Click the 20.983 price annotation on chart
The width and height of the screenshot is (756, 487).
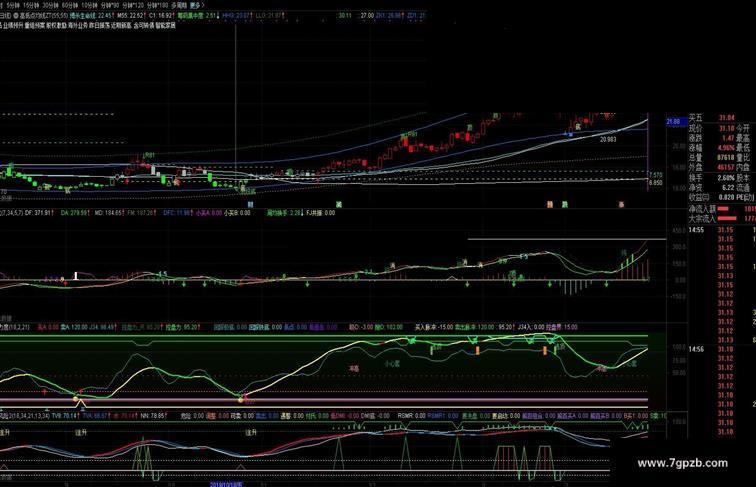click(x=608, y=139)
